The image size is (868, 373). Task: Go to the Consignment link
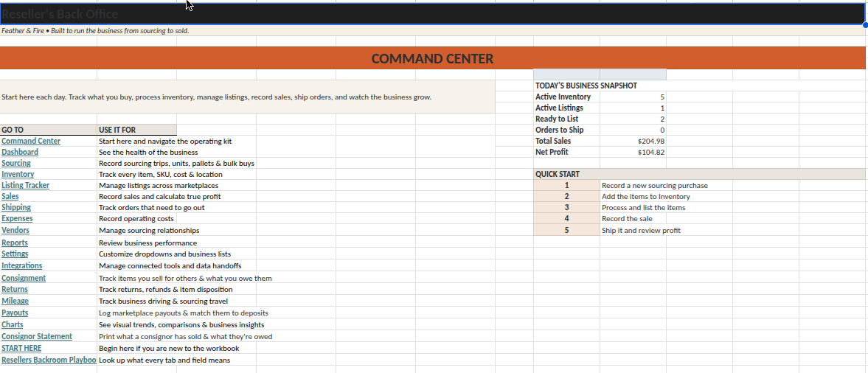24,279
